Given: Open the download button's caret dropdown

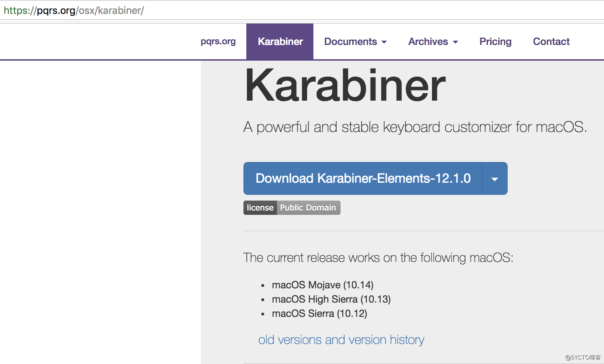Looking at the screenshot, I should pyautogui.click(x=495, y=178).
